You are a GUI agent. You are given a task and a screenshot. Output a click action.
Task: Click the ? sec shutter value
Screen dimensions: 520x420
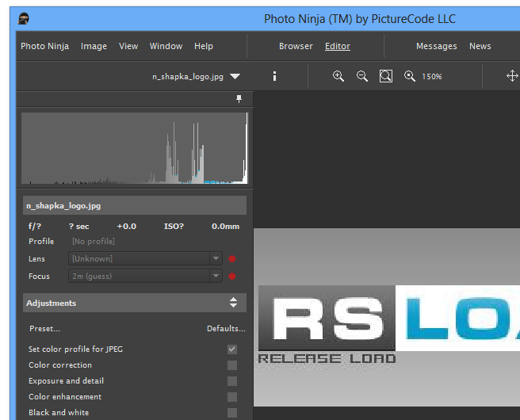[79, 227]
